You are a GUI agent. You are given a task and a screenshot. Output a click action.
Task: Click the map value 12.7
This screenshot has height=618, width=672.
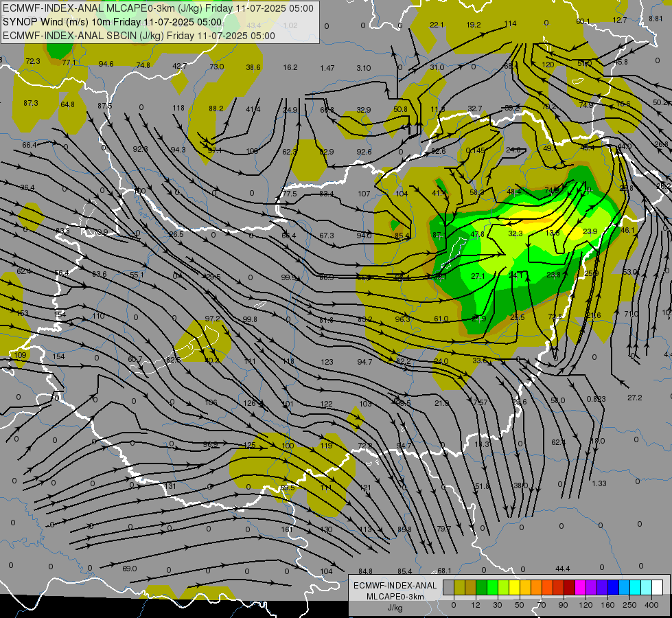(620, 20)
